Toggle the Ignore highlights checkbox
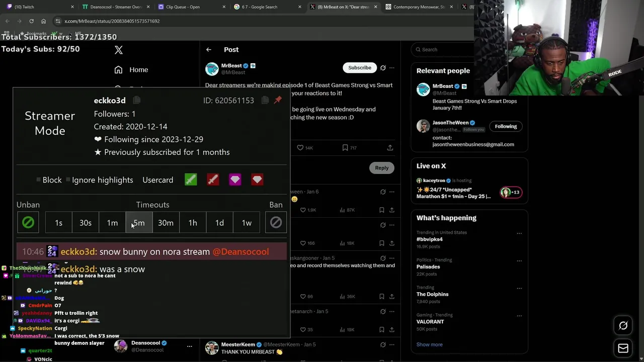Screen dimensions: 644x362 (68, 180)
